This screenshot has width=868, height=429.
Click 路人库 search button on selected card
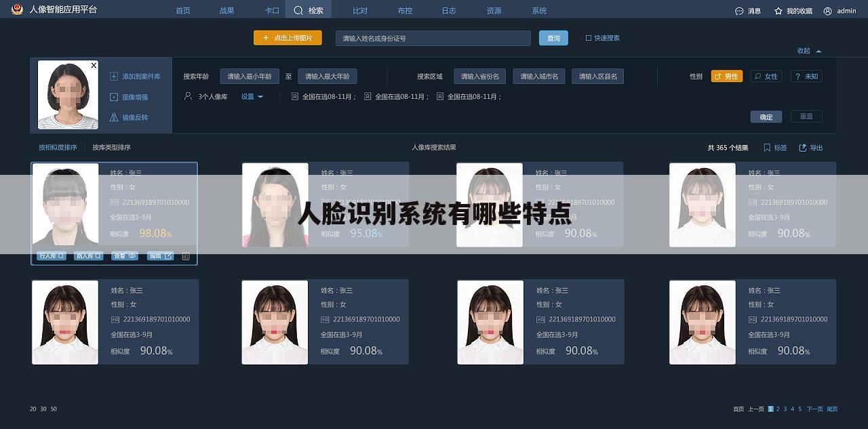(x=88, y=256)
